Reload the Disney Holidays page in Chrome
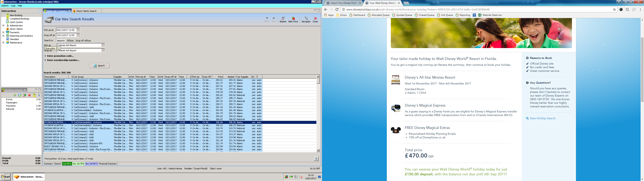Viewport: 644px width, 181px height. tap(337, 9)
